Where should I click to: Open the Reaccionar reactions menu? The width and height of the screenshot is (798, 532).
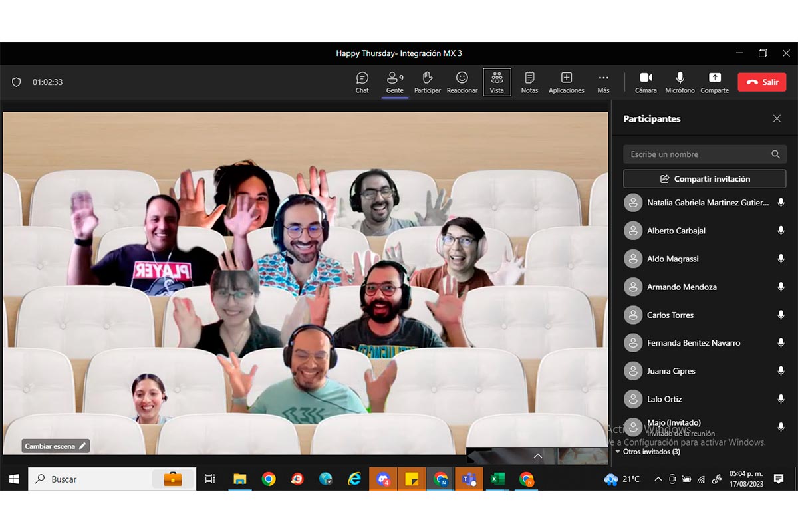462,82
